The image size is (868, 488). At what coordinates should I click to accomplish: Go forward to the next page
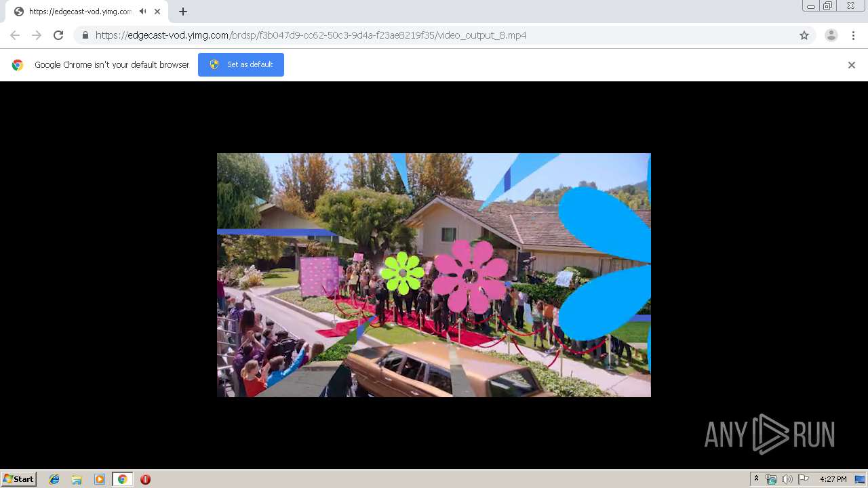pos(37,35)
